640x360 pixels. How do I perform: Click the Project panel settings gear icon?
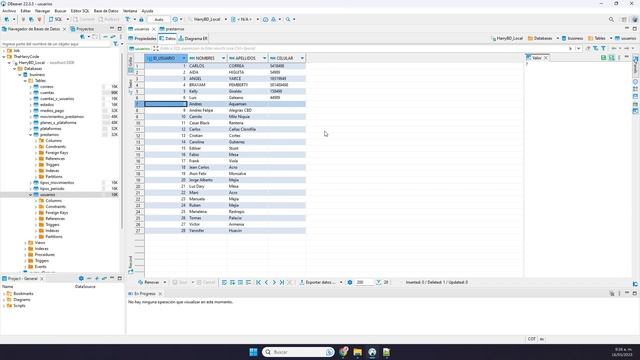click(81, 278)
